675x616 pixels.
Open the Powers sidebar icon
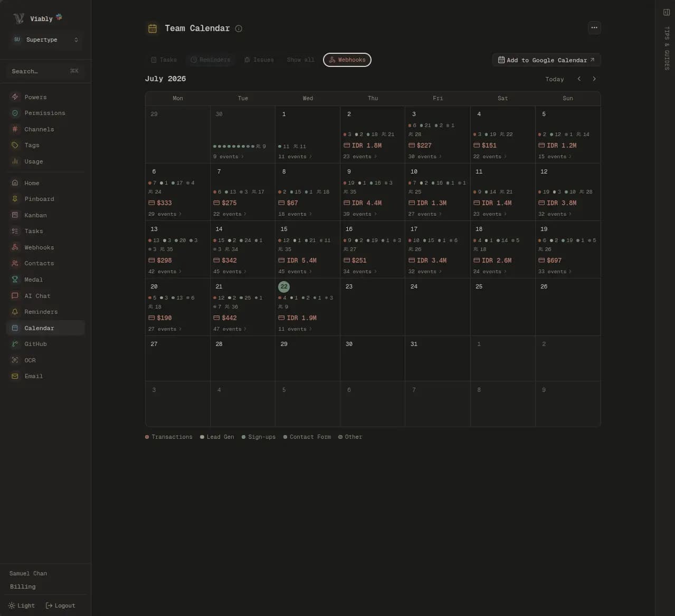pos(15,97)
